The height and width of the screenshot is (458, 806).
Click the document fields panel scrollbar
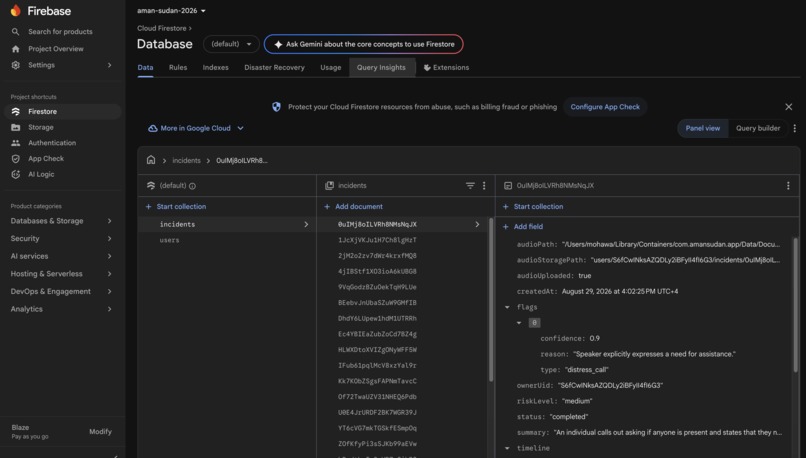[796, 305]
